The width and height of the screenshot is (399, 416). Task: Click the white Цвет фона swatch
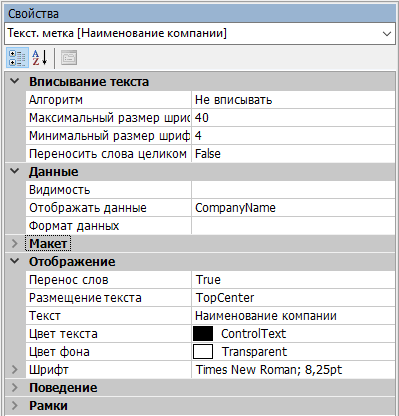point(203,352)
